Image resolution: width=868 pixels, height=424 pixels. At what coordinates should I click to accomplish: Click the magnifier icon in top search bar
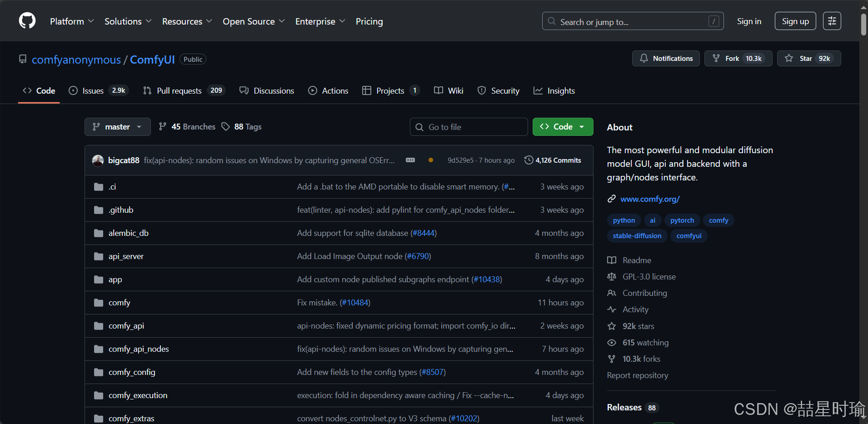click(552, 21)
